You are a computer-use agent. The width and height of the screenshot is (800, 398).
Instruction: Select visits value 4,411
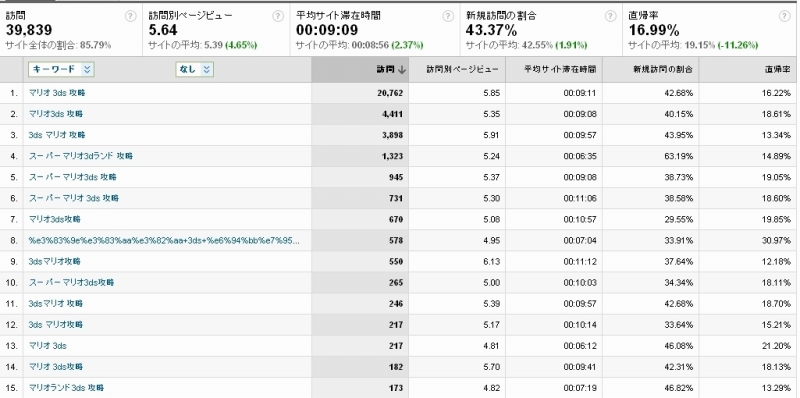[392, 114]
